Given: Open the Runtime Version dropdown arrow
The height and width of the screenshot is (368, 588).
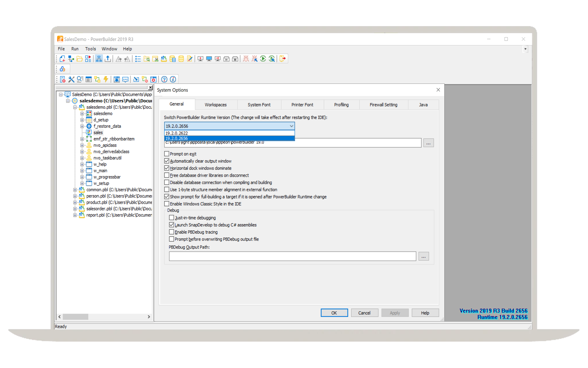Looking at the screenshot, I should 291,126.
